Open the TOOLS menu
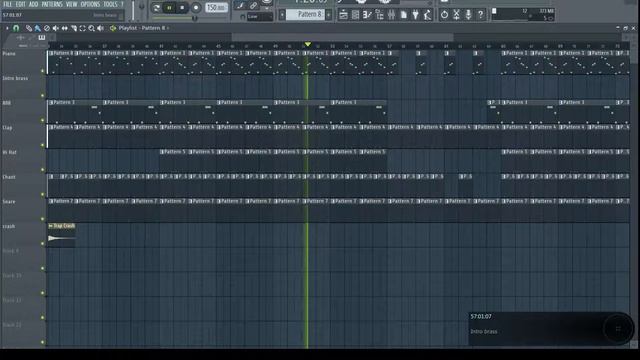The width and height of the screenshot is (640, 360). coord(110,4)
